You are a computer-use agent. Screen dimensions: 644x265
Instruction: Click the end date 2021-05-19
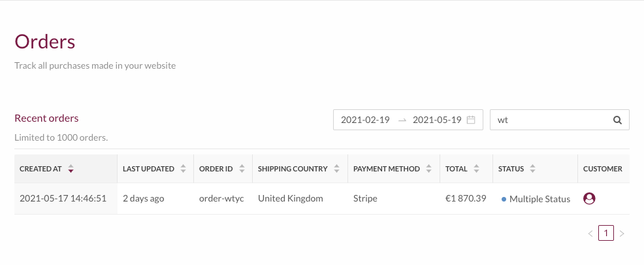click(437, 120)
